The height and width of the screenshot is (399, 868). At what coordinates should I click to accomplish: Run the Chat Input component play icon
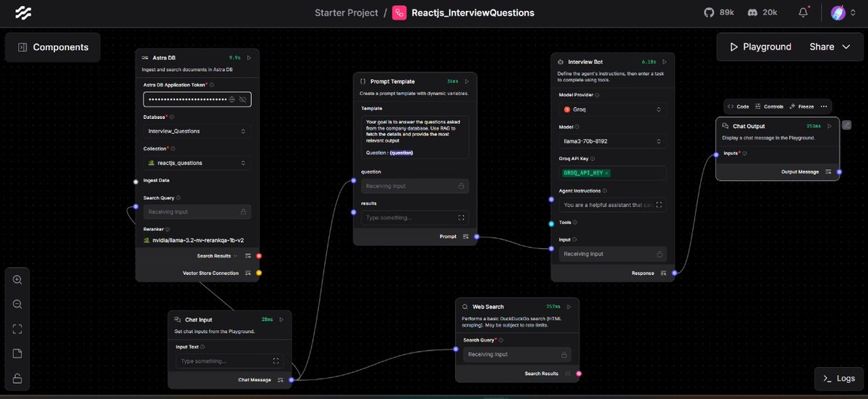(281, 319)
